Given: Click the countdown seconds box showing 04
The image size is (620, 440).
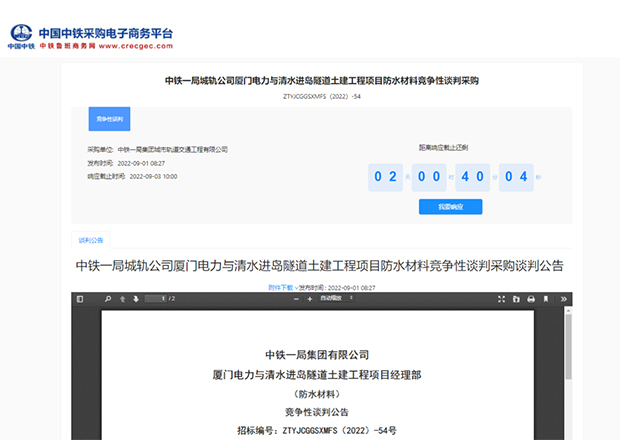Looking at the screenshot, I should point(516,178).
